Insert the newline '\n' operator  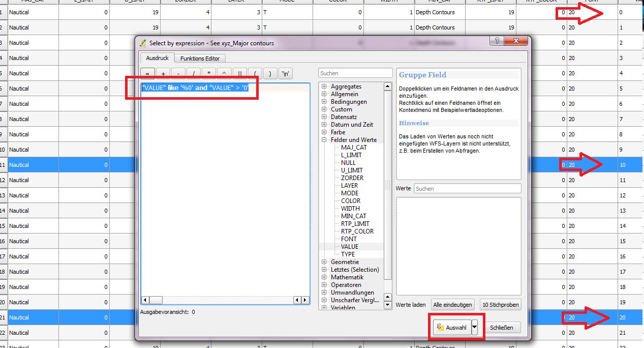point(285,74)
